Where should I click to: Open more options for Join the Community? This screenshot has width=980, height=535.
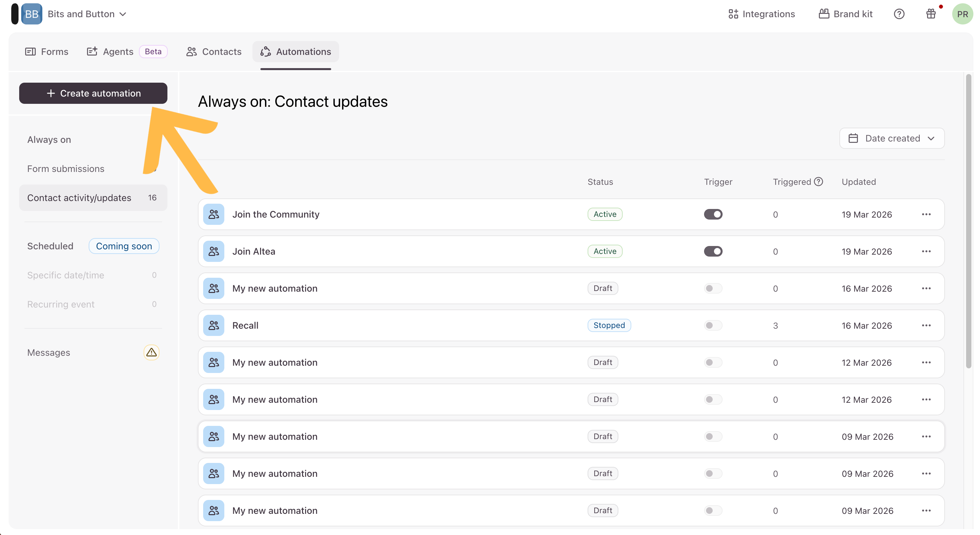[926, 215]
